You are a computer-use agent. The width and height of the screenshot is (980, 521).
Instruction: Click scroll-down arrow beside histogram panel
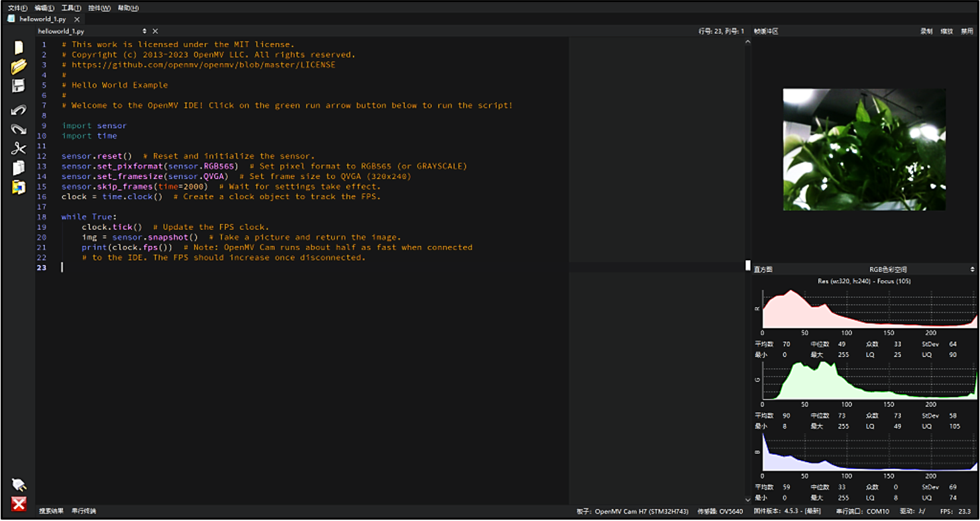[748, 500]
